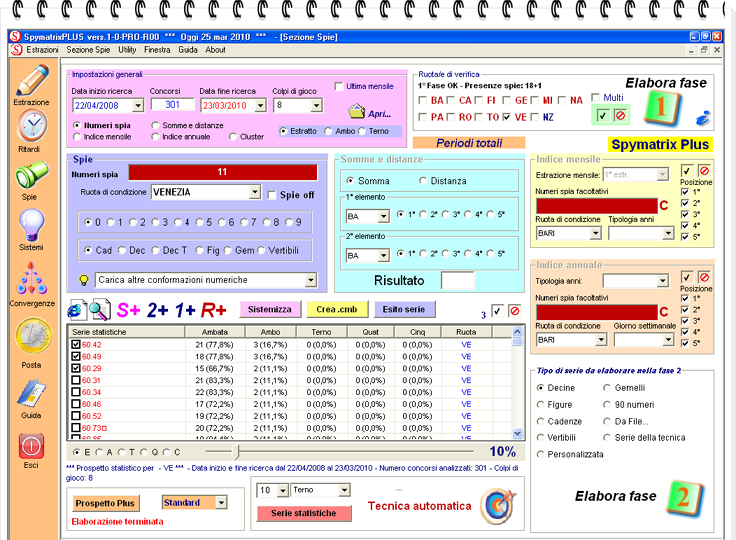The image size is (736, 540).
Task: Open the Posta coin icon
Action: point(33,336)
